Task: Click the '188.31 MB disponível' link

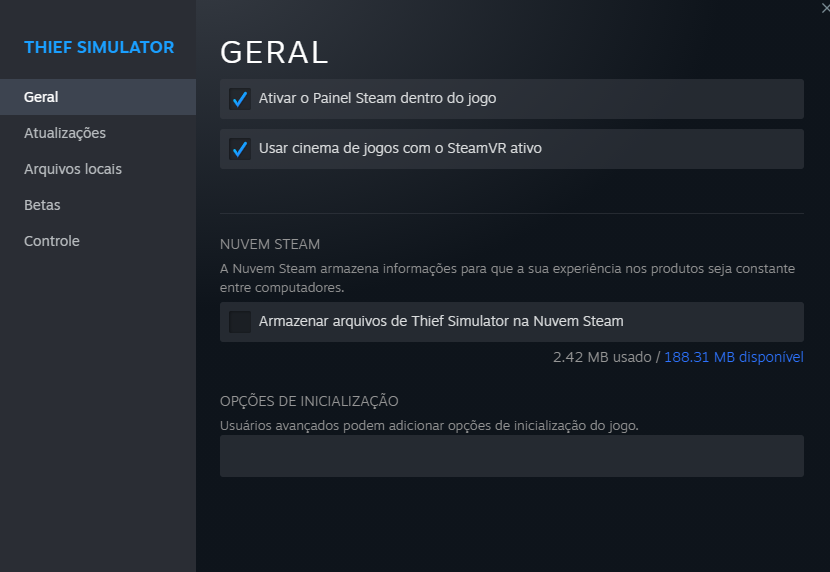Action: 733,357
